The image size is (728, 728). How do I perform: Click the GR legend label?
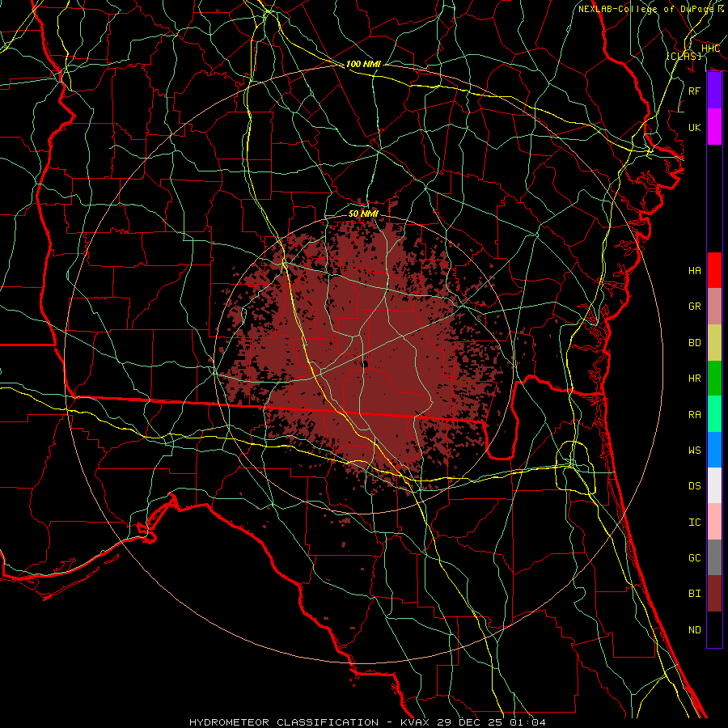(695, 306)
